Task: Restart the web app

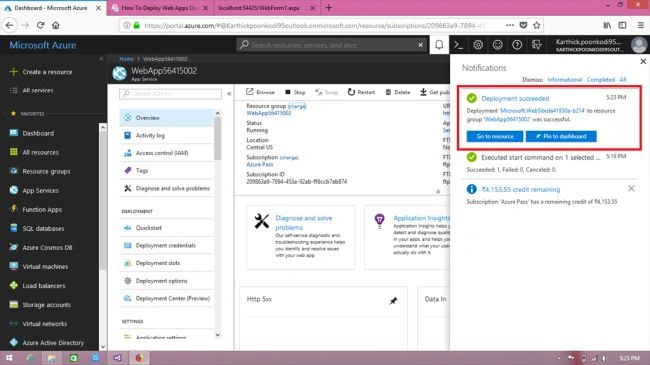Action: click(x=361, y=92)
